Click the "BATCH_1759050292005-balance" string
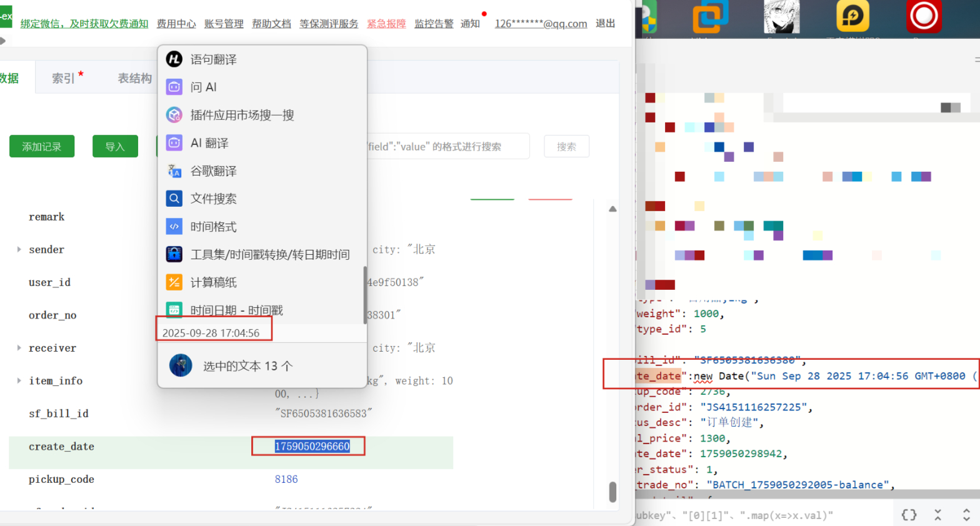The height and width of the screenshot is (526, 980). pos(797,485)
